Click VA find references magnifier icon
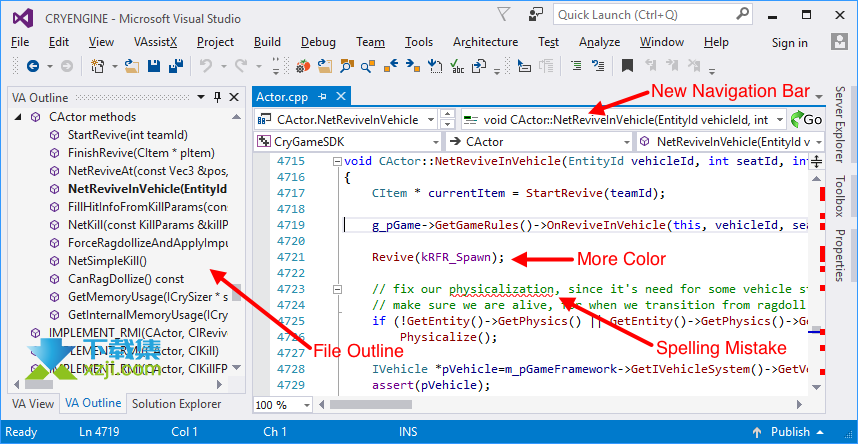The width and height of the screenshot is (858, 444). tap(347, 66)
